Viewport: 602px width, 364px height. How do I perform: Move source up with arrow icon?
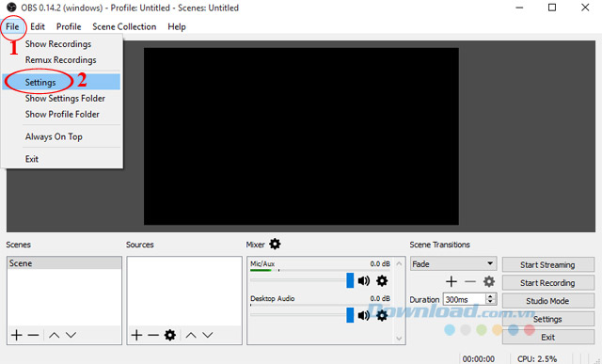point(191,335)
